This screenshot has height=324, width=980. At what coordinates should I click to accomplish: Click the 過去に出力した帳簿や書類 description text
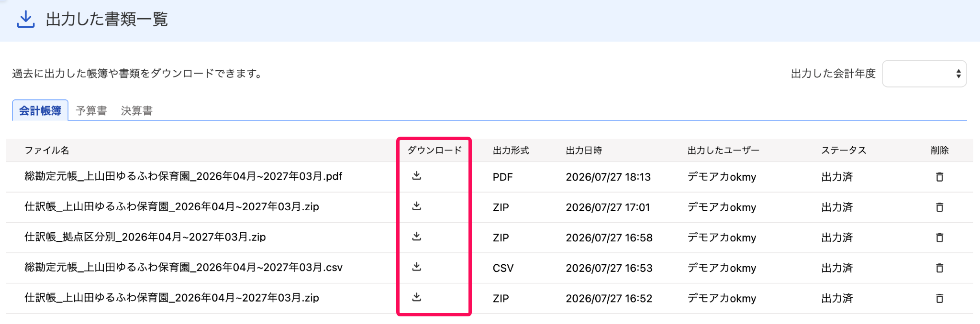(136, 74)
